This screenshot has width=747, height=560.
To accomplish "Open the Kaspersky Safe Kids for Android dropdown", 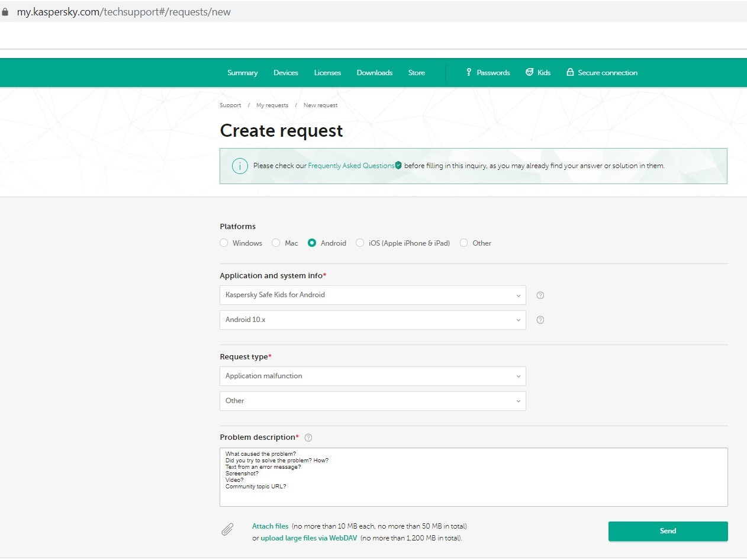I will [373, 295].
